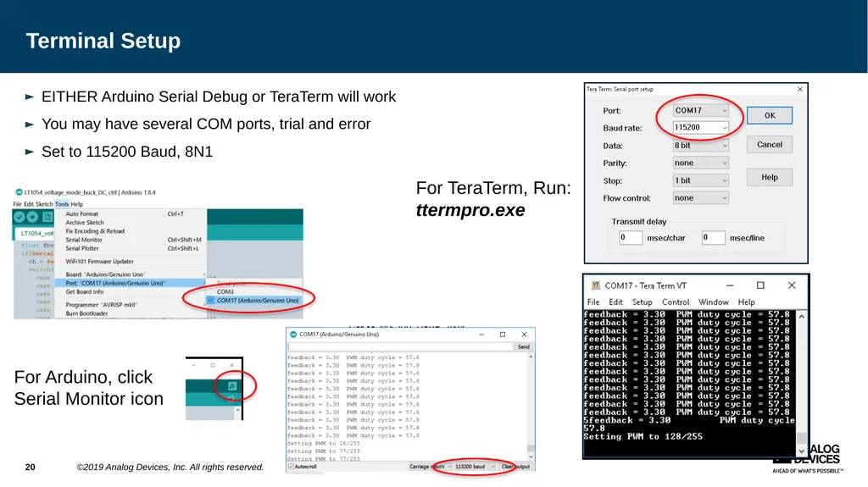Click the Tera Term VT title bar icon
868x487 pixels.
(596, 285)
